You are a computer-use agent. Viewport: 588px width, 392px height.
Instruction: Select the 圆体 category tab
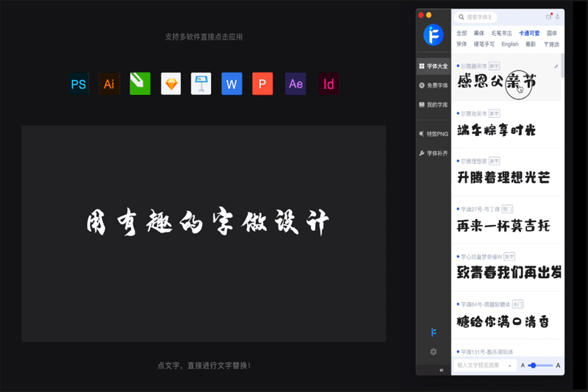point(552,33)
